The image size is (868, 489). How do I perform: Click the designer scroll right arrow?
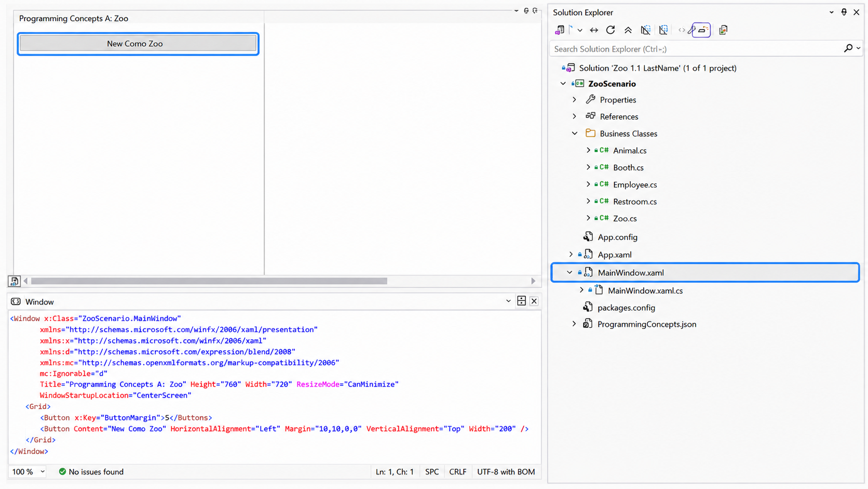[x=533, y=281]
